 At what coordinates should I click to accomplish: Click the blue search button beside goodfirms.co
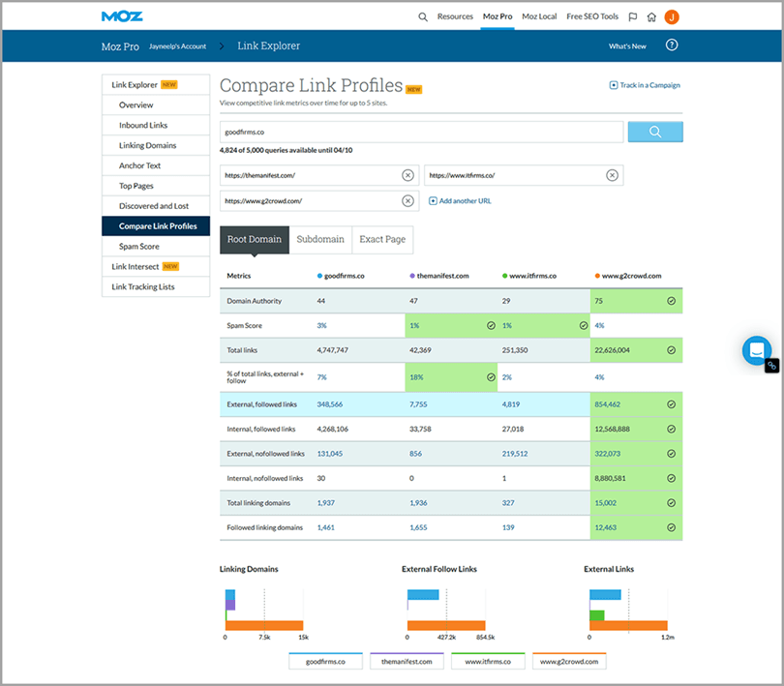pyautogui.click(x=655, y=132)
